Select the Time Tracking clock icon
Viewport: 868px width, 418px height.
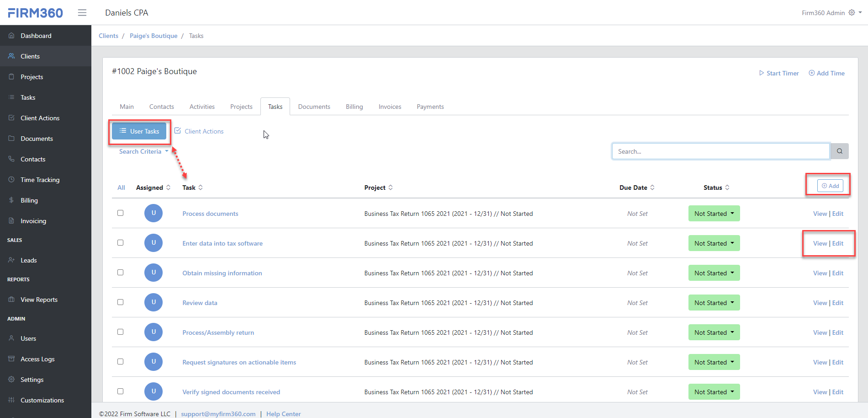(x=11, y=179)
